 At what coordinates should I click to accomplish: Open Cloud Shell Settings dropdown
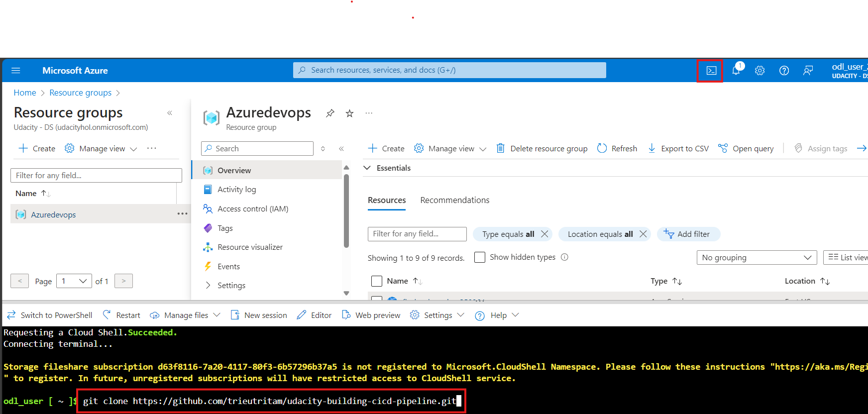tap(437, 315)
